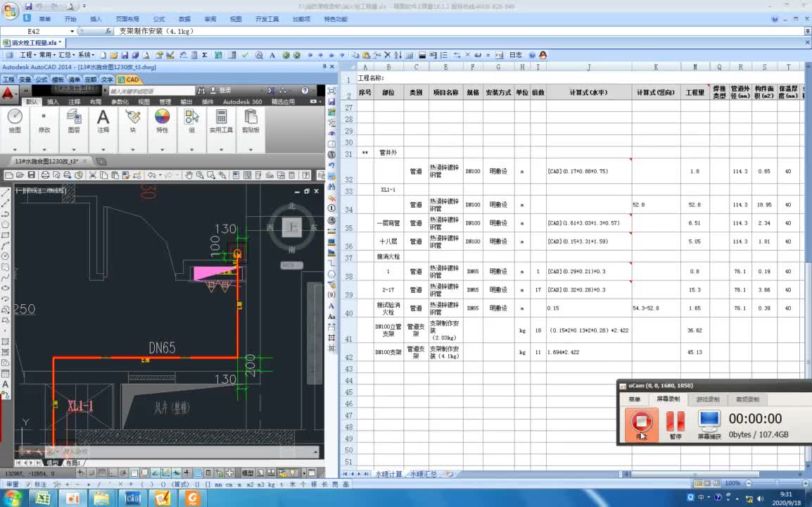This screenshot has height=507, width=812.
Task: Open the 开始 ribbon tab
Action: [x=70, y=19]
